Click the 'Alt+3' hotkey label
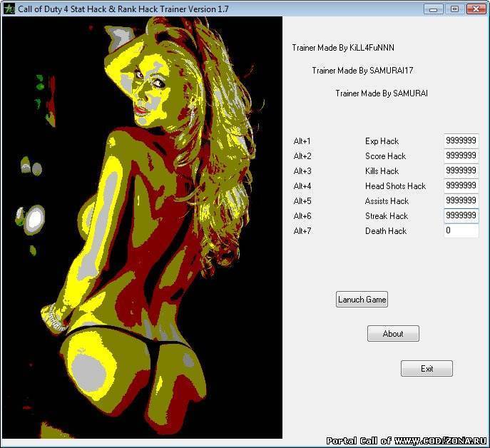This screenshot has height=448, width=490. pos(302,171)
